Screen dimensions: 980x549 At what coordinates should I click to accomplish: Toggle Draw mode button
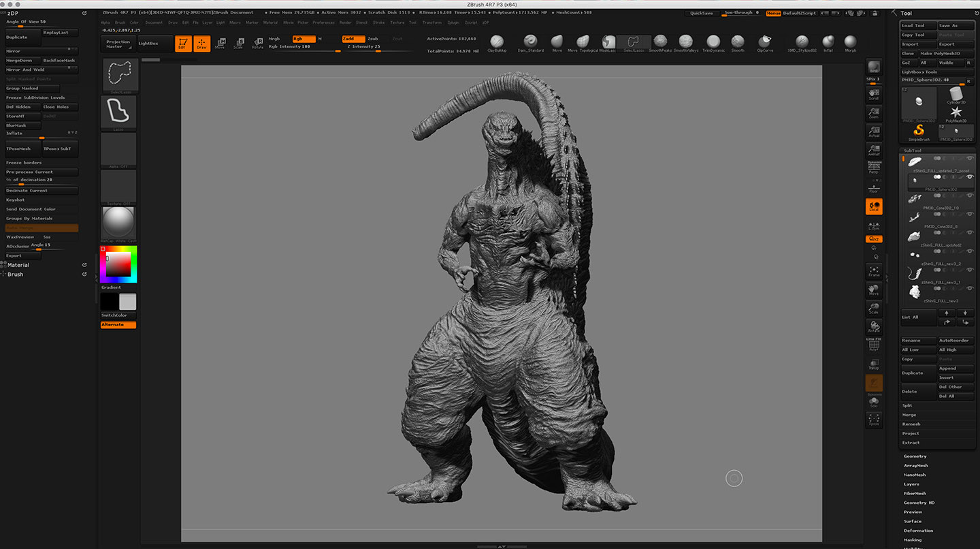201,44
